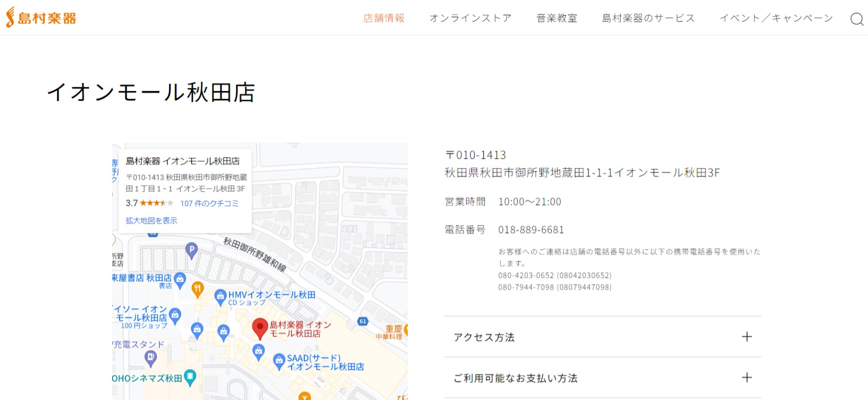Screen dimensions: 868x400
Task: Open 107 件のクチコミ reviews link
Action: point(209,203)
